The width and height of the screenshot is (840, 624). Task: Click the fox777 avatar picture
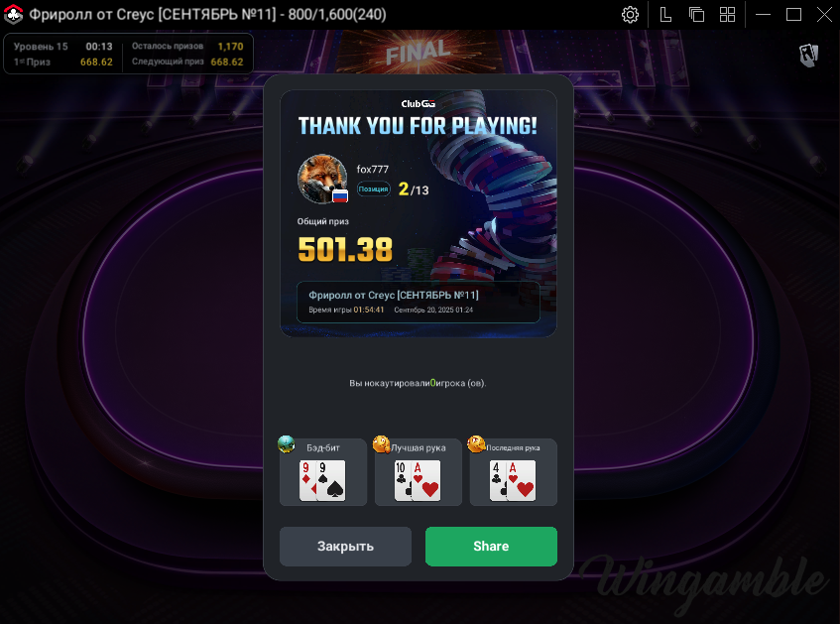click(322, 179)
